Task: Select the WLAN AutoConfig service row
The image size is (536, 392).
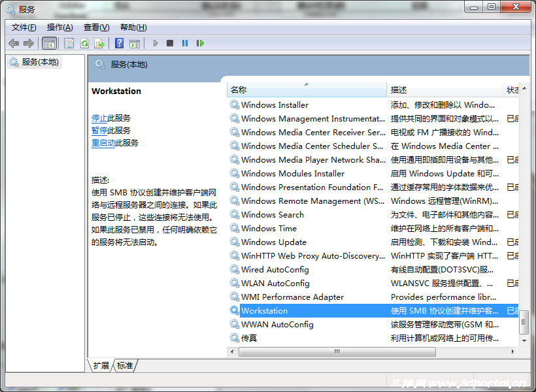Action: point(373,283)
